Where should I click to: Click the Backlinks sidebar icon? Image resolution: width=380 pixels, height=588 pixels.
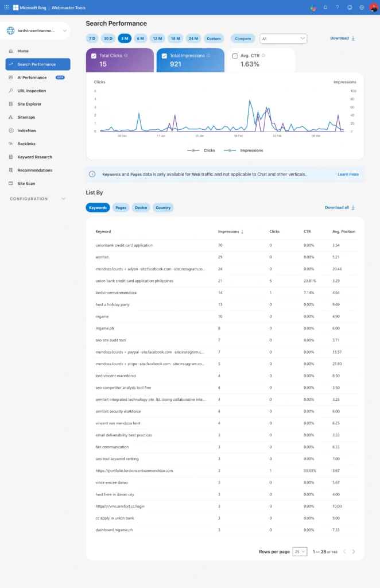point(11,144)
